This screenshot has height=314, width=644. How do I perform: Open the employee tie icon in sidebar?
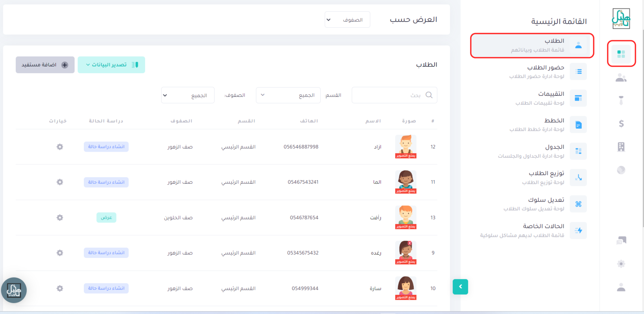pyautogui.click(x=621, y=100)
